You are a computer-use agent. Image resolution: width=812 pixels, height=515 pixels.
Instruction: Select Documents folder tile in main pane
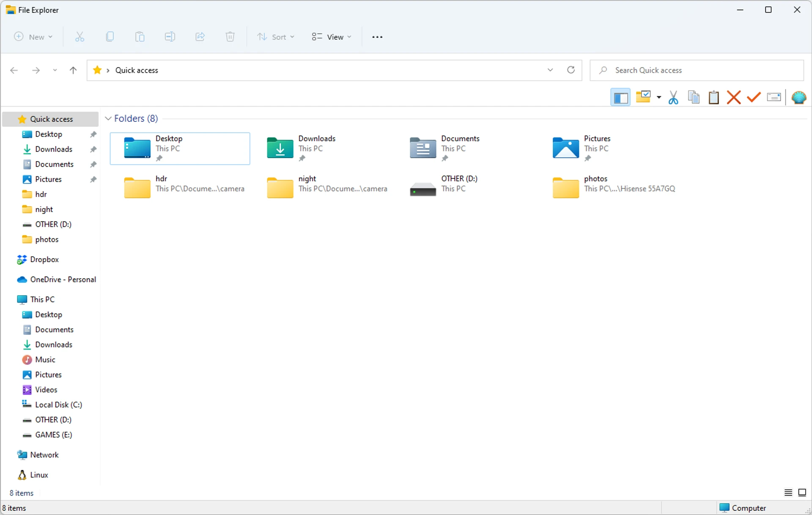pos(466,148)
